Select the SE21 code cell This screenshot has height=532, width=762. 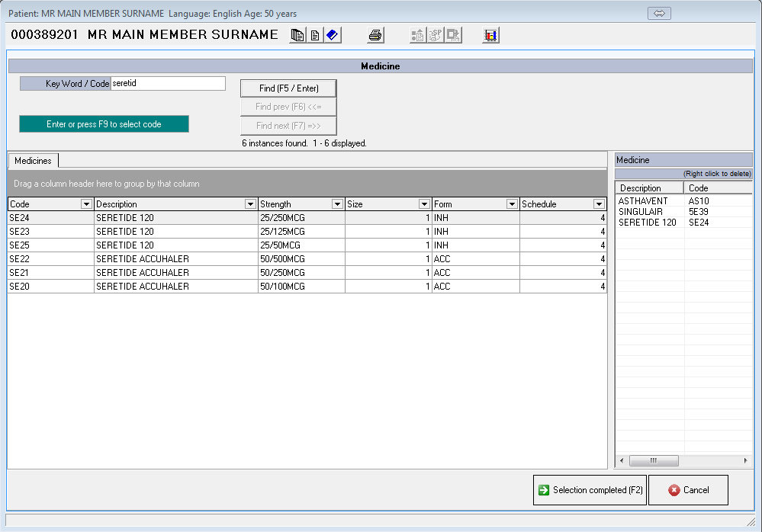(50, 273)
